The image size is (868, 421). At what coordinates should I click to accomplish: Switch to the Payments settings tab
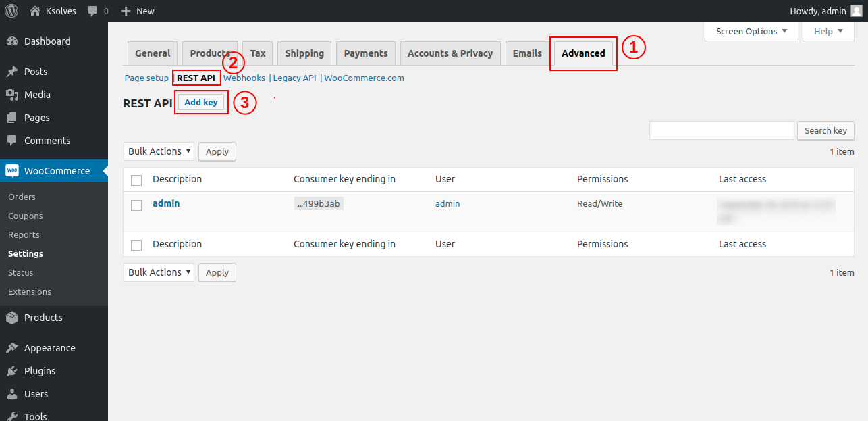pyautogui.click(x=366, y=53)
